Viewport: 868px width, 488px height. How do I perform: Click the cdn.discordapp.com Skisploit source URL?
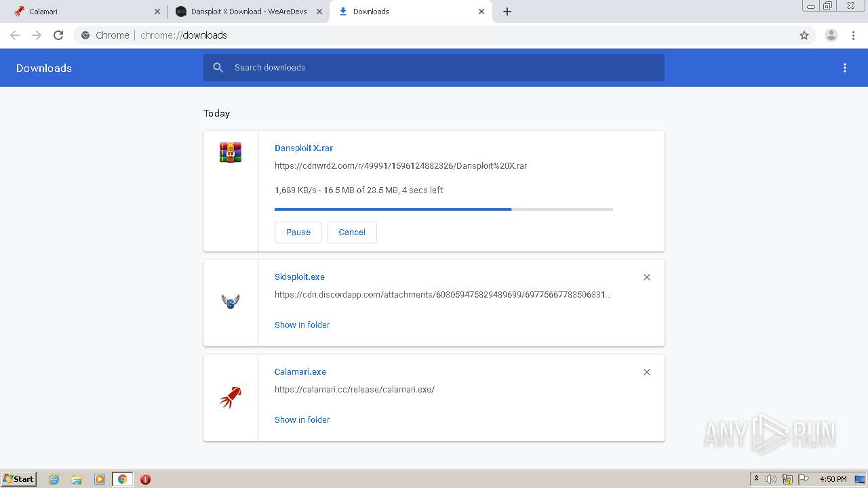[443, 295]
